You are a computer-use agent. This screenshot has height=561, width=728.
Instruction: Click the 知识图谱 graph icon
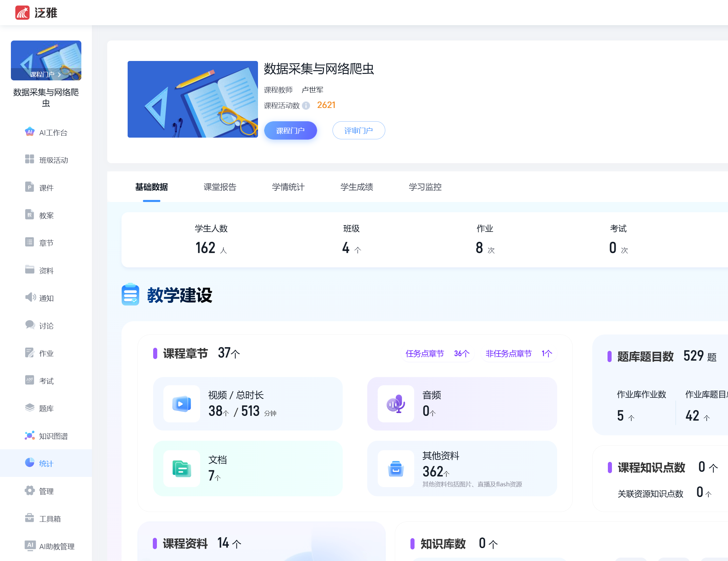pos(30,436)
